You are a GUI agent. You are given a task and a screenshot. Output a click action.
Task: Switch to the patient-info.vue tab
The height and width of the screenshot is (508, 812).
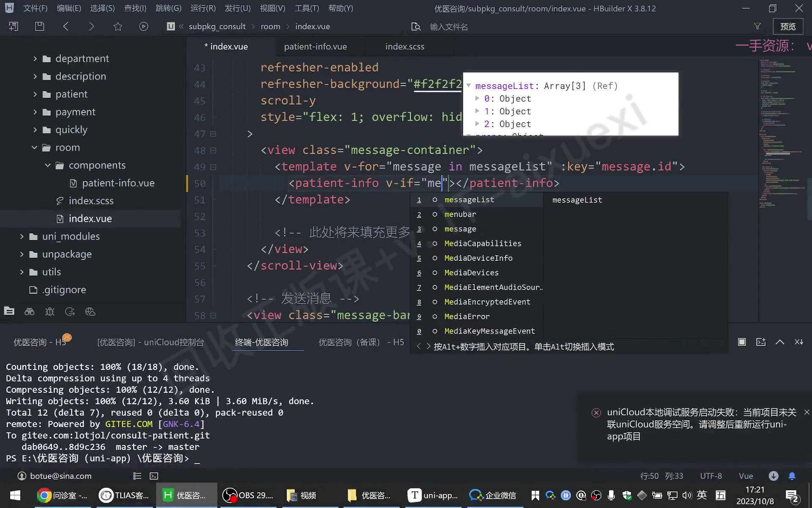pyautogui.click(x=315, y=47)
